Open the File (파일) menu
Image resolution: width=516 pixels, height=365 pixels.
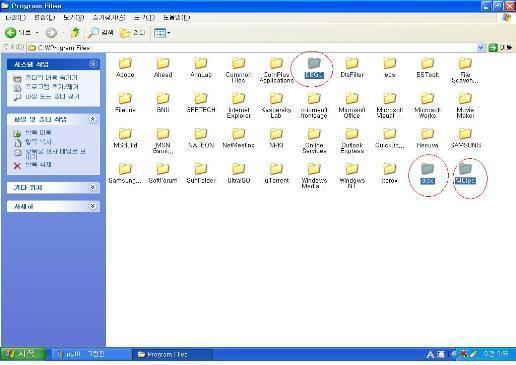point(15,17)
